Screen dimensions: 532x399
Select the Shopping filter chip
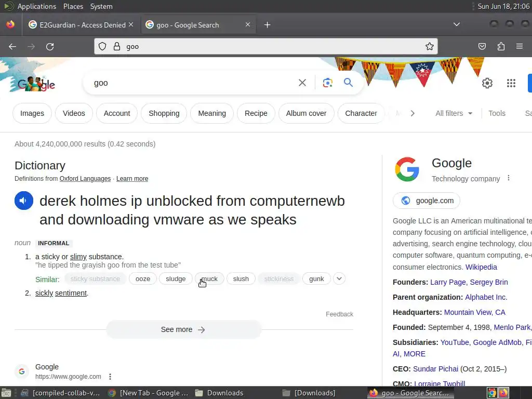click(x=164, y=113)
